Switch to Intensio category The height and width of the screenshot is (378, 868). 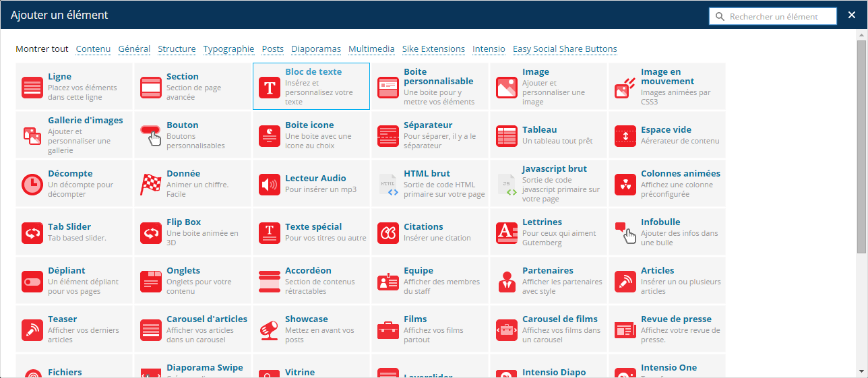pos(489,49)
